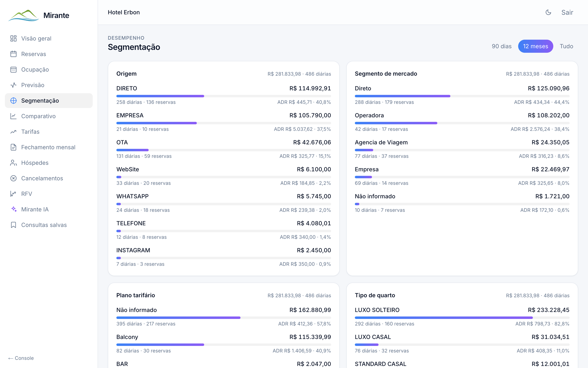Click the Segmento de mercado heading
Image resolution: width=588 pixels, height=368 pixels.
(x=386, y=74)
